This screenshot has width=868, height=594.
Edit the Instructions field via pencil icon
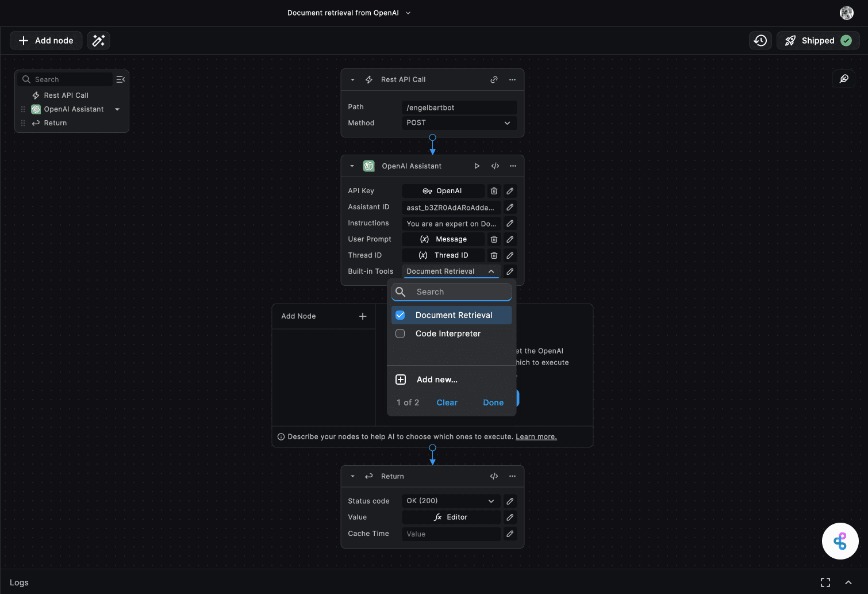pos(509,223)
